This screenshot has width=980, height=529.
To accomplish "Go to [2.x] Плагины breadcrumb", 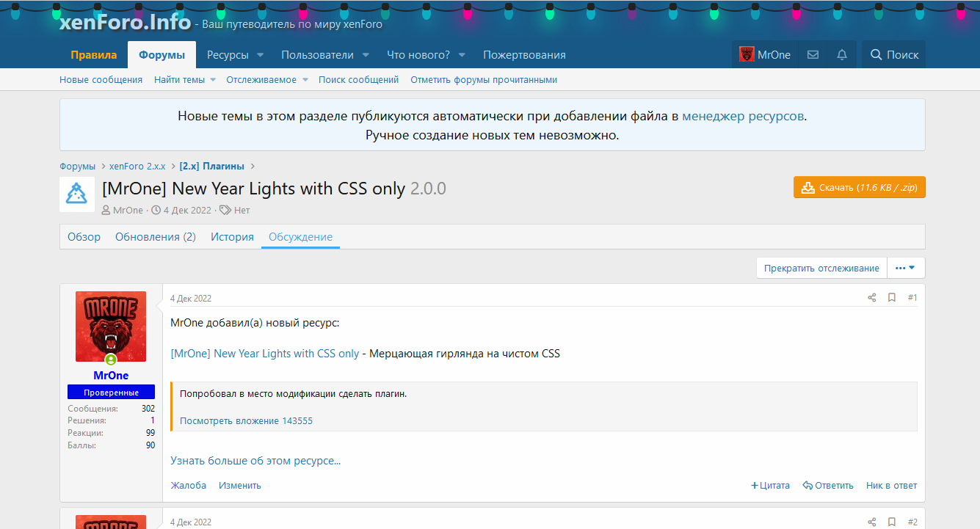I will 211,167.
